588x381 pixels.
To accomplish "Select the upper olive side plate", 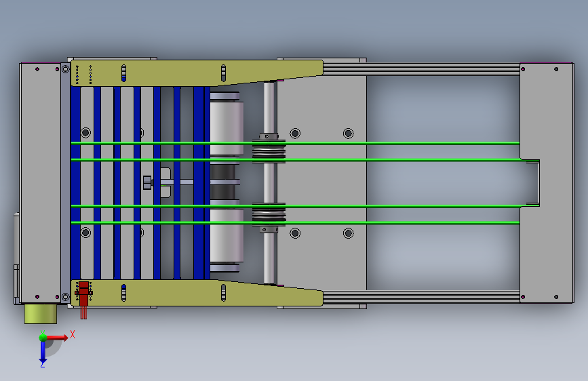I will point(197,73).
